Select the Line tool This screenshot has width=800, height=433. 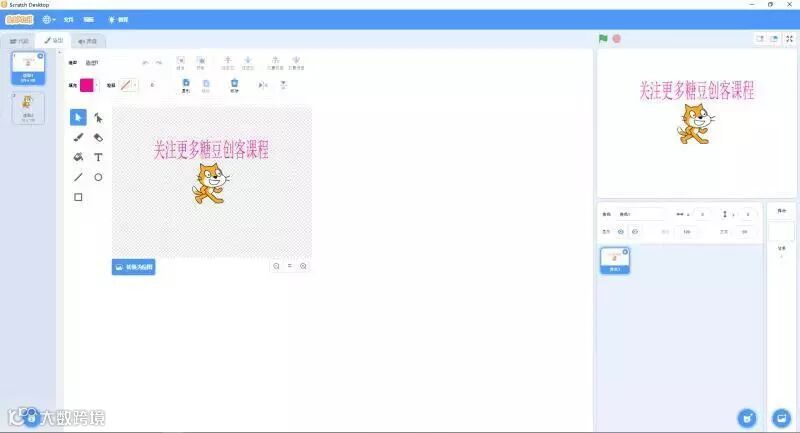click(78, 177)
